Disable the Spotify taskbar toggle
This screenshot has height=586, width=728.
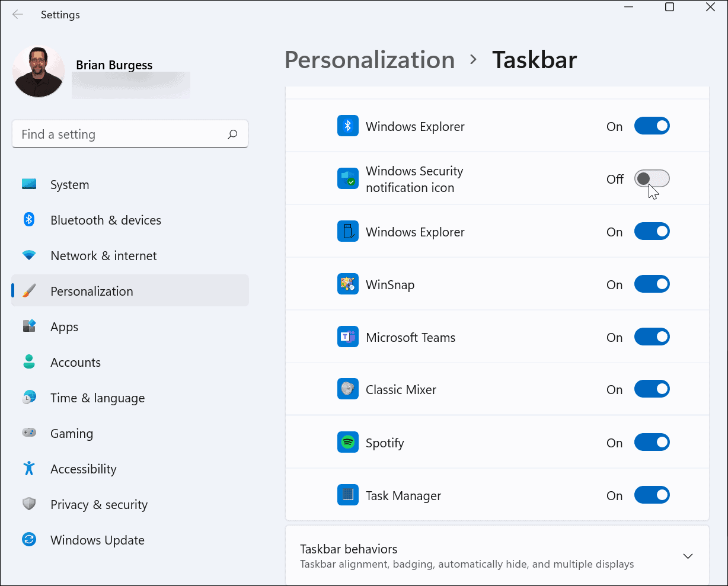click(x=652, y=442)
